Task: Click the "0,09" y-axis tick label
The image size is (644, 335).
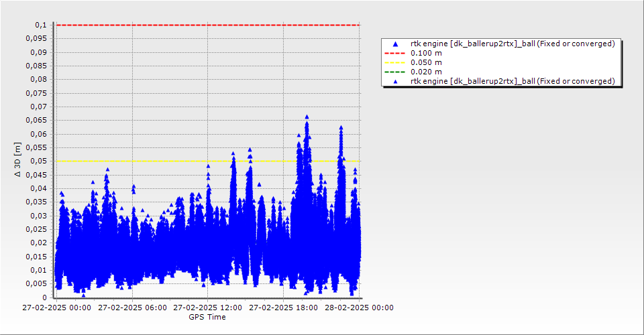Action: click(x=39, y=52)
